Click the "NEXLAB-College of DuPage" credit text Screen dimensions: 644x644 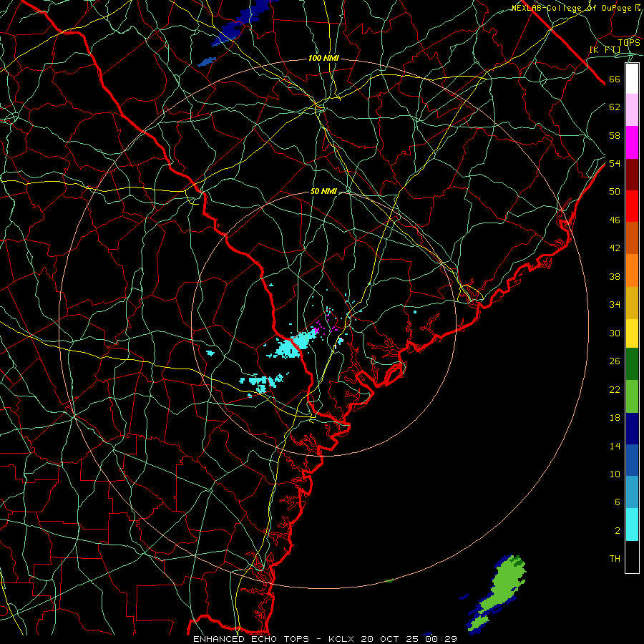(572, 8)
